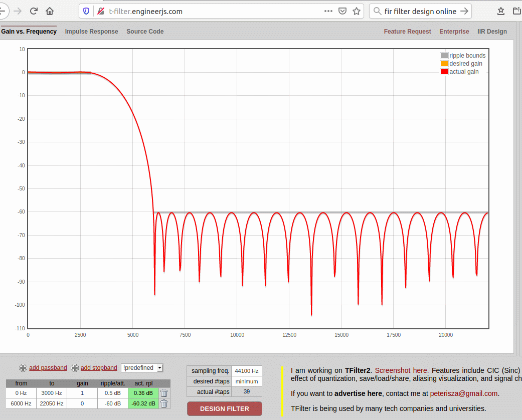The image size is (522, 420).
Task: Click the 'sampling freq.' label
Action: click(211, 371)
